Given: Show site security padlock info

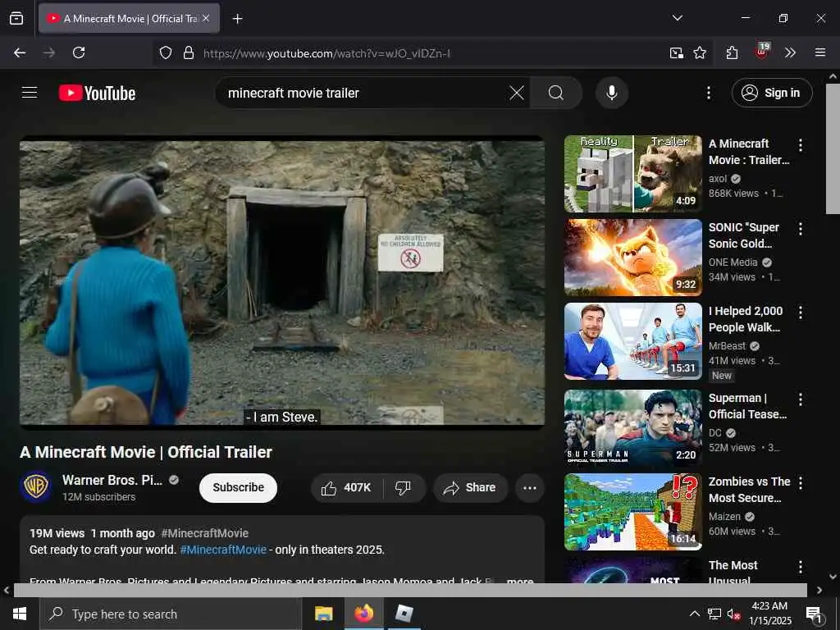Looking at the screenshot, I should tap(189, 52).
